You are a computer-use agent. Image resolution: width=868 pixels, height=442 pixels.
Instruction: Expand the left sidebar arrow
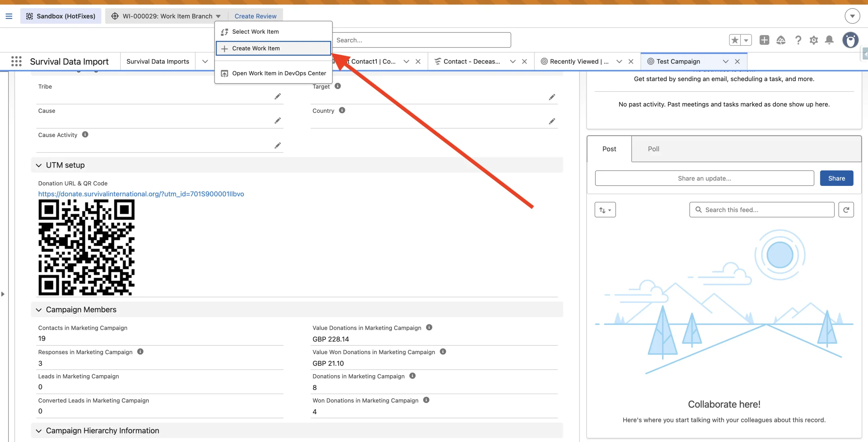[3, 294]
